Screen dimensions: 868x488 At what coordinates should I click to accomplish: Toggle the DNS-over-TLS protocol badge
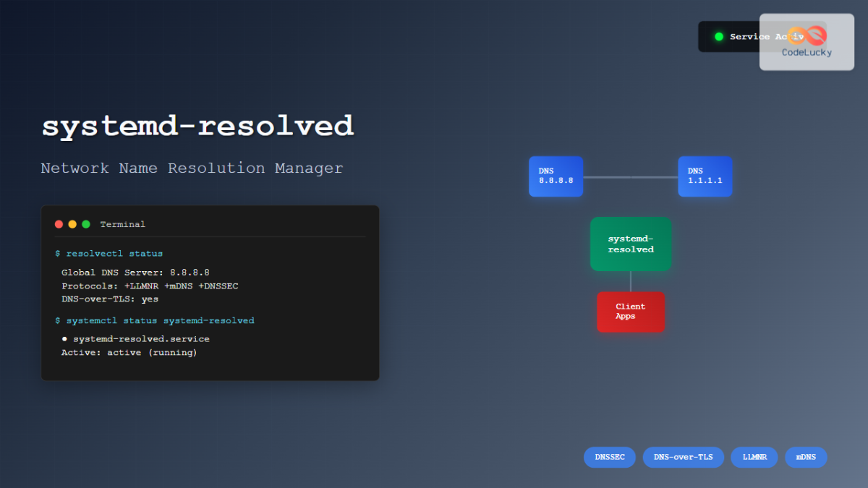coord(683,457)
